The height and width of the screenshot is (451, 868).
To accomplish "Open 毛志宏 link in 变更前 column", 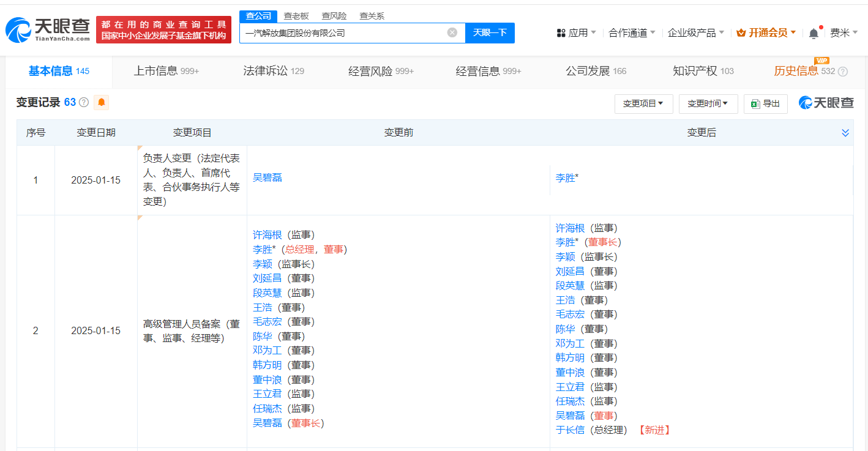I will pos(268,321).
